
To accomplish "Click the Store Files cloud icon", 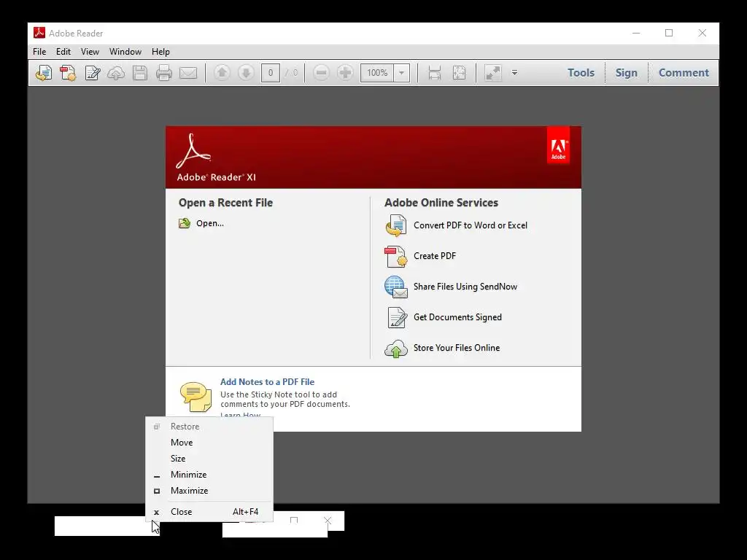I will pyautogui.click(x=396, y=349).
